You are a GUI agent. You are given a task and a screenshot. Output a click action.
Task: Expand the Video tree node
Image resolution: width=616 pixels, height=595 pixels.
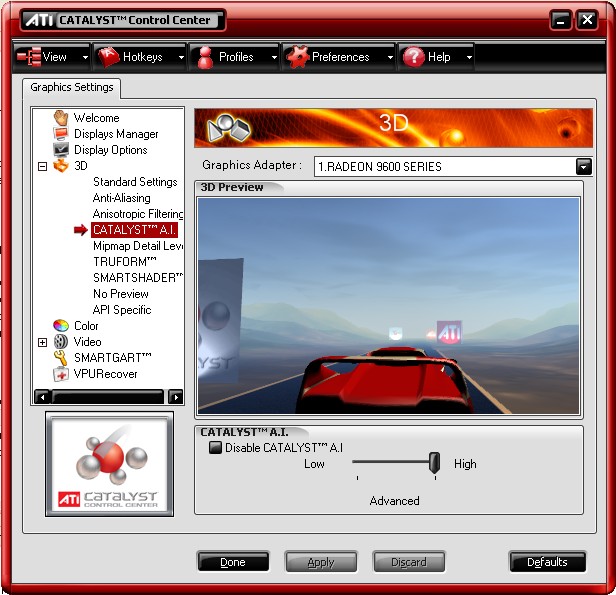tap(42, 342)
